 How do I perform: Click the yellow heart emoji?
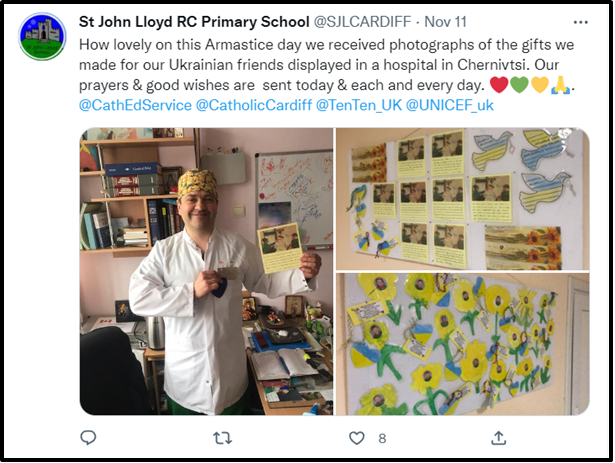(x=540, y=85)
